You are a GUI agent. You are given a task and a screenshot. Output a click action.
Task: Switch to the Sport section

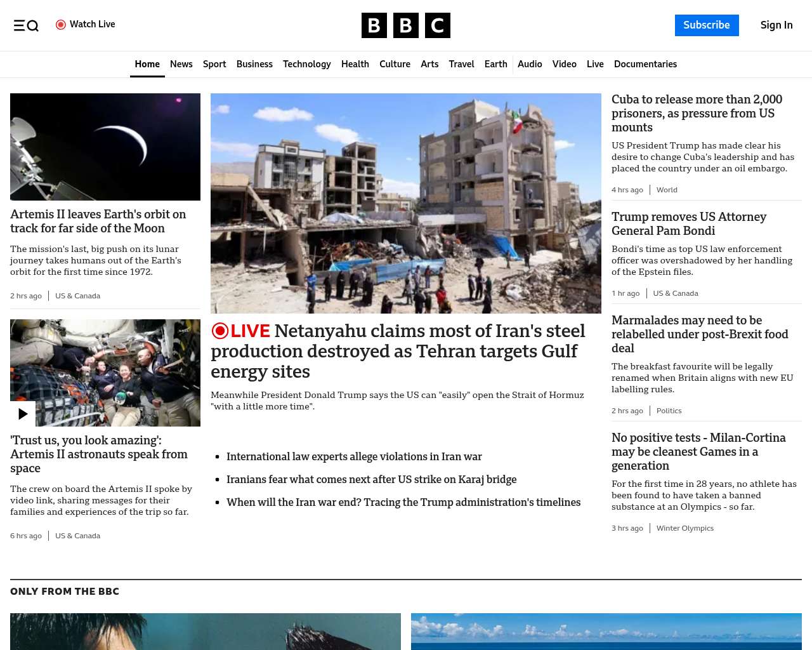(214, 64)
